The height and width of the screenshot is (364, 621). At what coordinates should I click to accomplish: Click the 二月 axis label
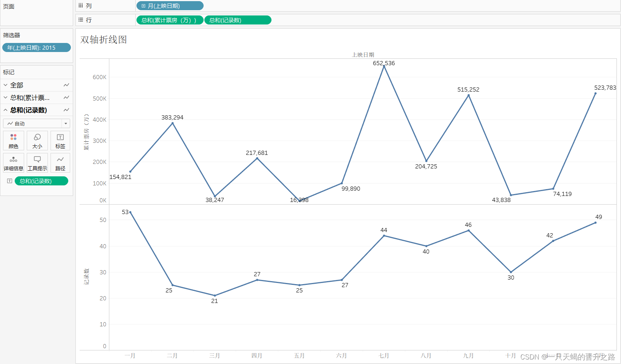(x=172, y=356)
